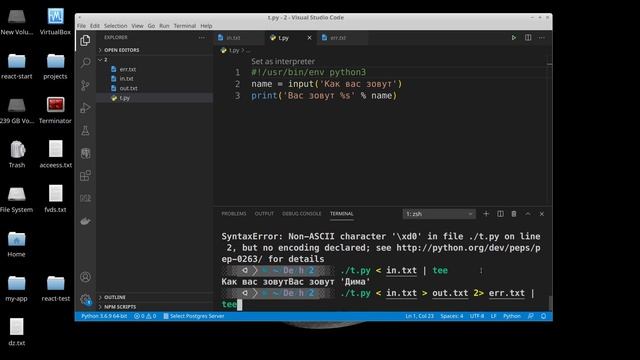This screenshot has width=640, height=360.
Task: Collapse folder 2 in Explorer
Action: tap(155, 60)
